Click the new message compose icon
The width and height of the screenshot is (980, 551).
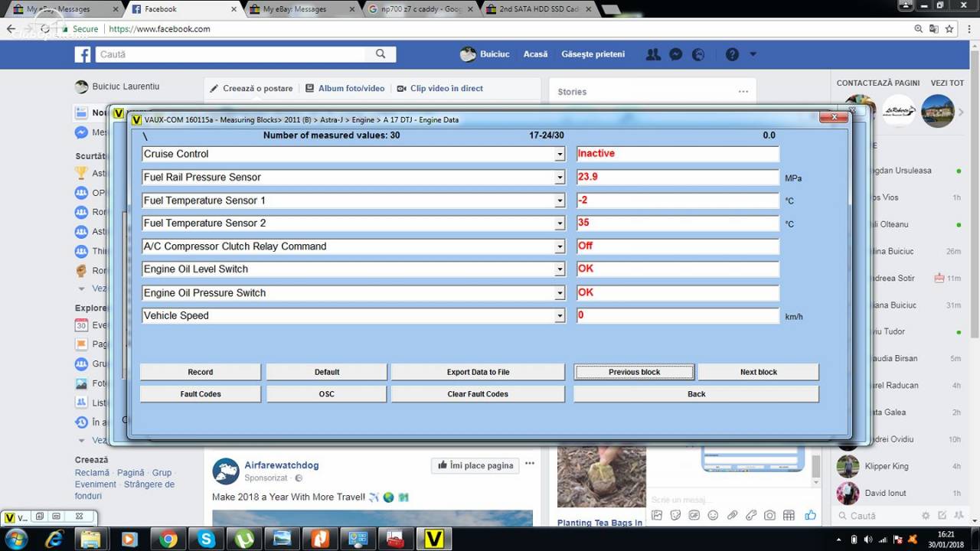click(x=942, y=516)
